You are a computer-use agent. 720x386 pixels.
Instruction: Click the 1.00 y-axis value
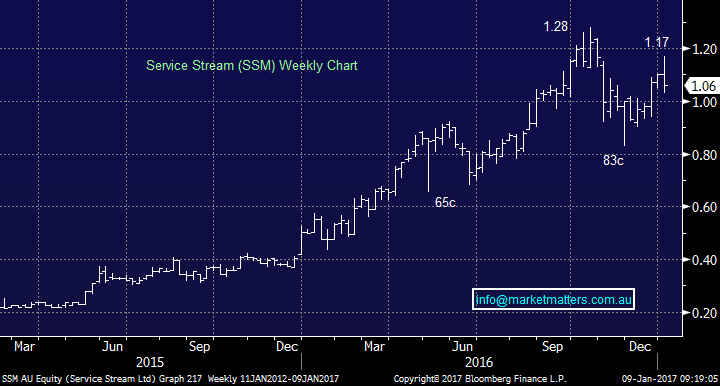704,102
